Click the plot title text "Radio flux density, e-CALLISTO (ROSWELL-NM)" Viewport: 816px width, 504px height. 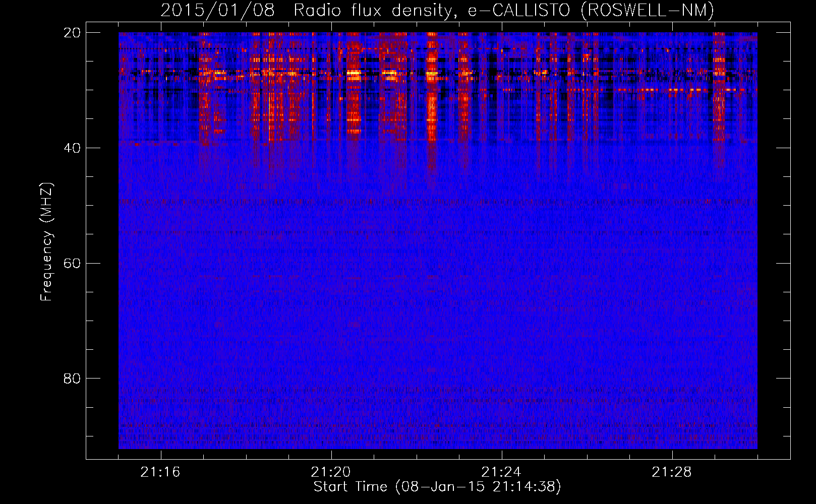504,11
